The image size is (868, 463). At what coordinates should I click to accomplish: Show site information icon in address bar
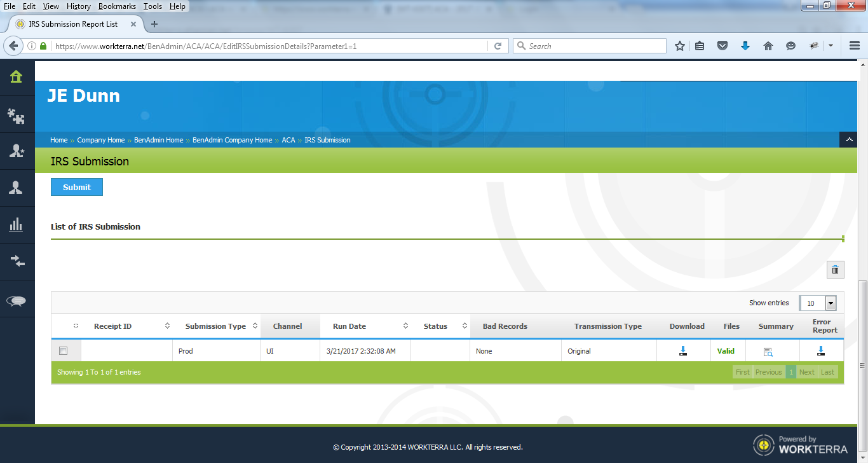coord(31,46)
